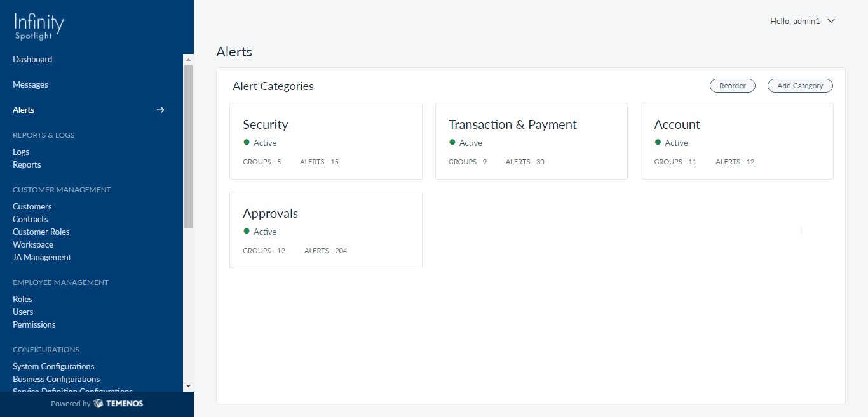Click the Add Category button
The image size is (868, 417).
pos(800,86)
